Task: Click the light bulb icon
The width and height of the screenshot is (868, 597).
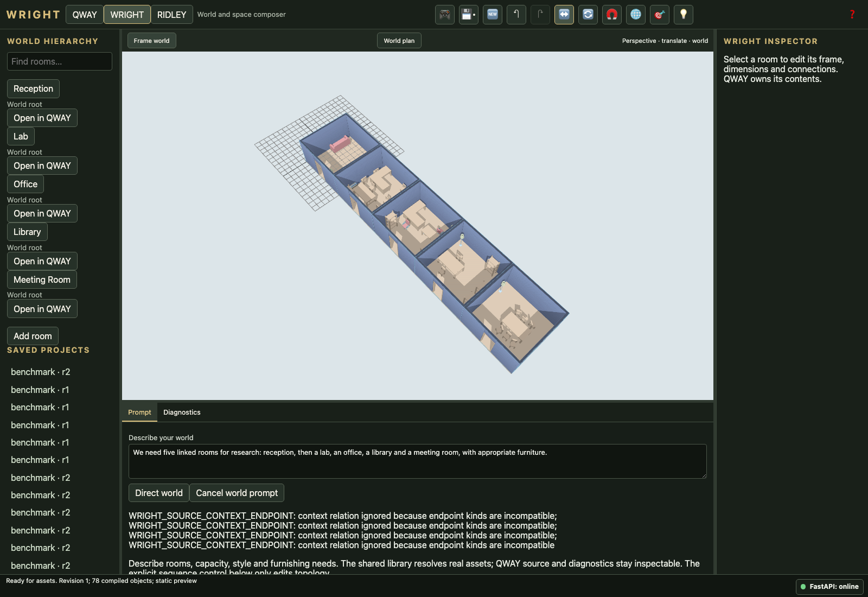Action: coord(684,15)
